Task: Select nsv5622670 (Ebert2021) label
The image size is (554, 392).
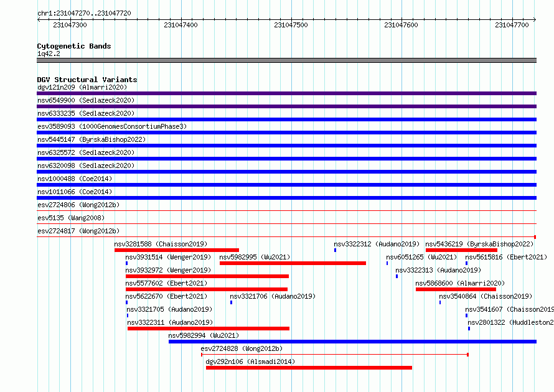Action: [166, 296]
